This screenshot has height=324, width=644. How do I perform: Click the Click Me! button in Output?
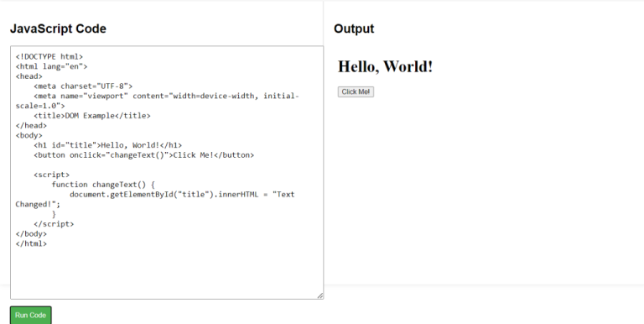tap(356, 91)
